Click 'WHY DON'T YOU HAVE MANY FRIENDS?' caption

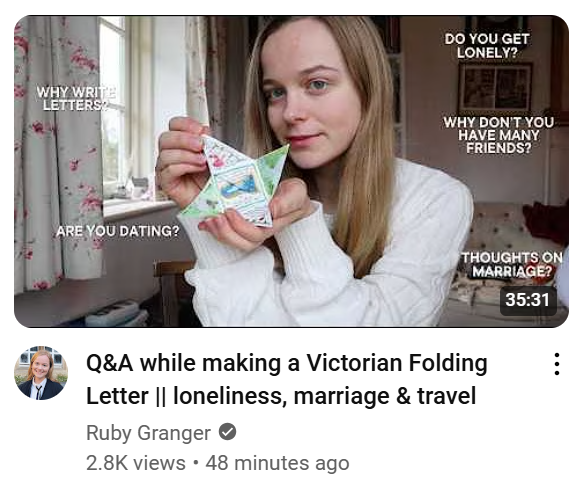[x=498, y=135]
